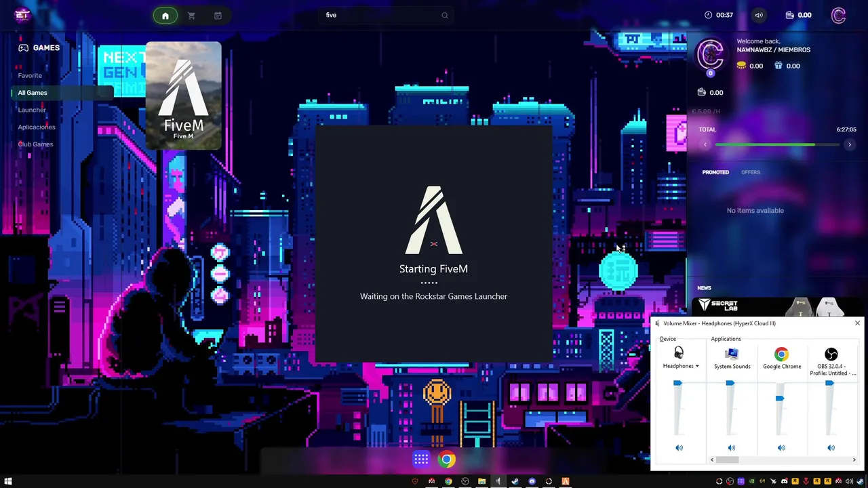Viewport: 868px width, 488px height.
Task: Click 'Waiting on the Rockstar Games Launcher' text
Action: (434, 296)
